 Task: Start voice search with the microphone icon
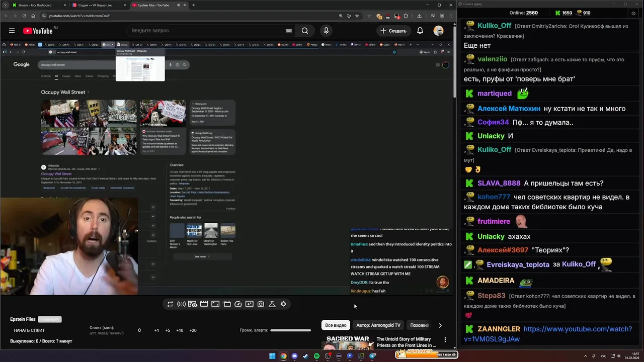pyautogui.click(x=326, y=31)
